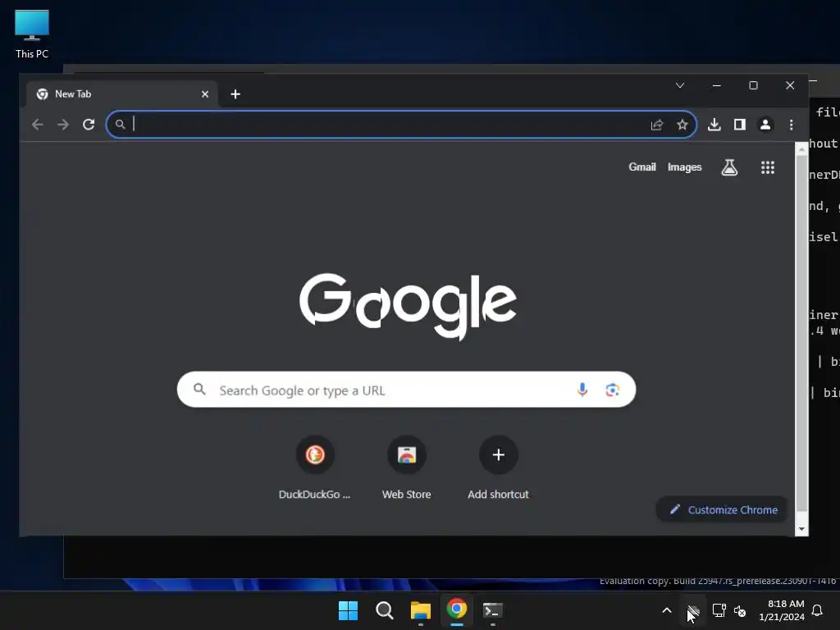Expand the tab search chevron
This screenshot has width=840, height=630.
(x=680, y=85)
